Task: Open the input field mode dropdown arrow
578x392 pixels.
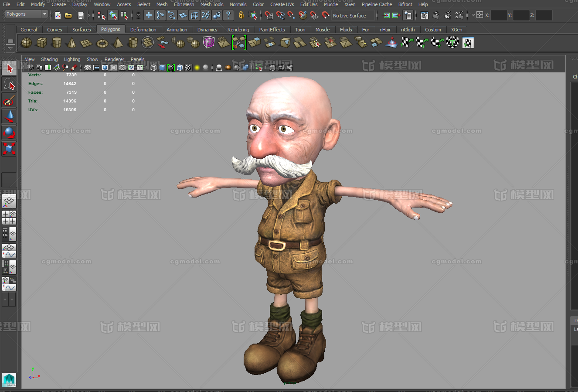Action: [x=473, y=15]
